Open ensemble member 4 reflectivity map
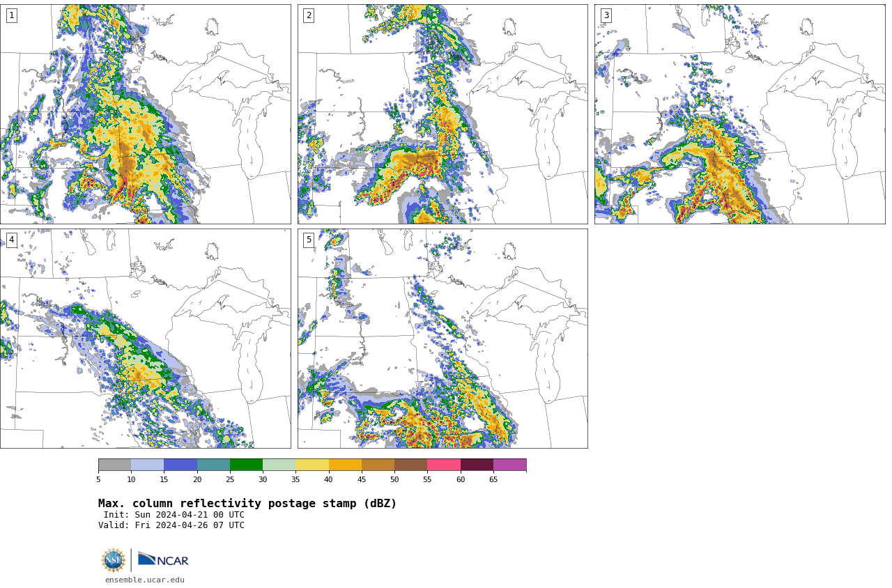This screenshot has width=892, height=588. pos(145,339)
